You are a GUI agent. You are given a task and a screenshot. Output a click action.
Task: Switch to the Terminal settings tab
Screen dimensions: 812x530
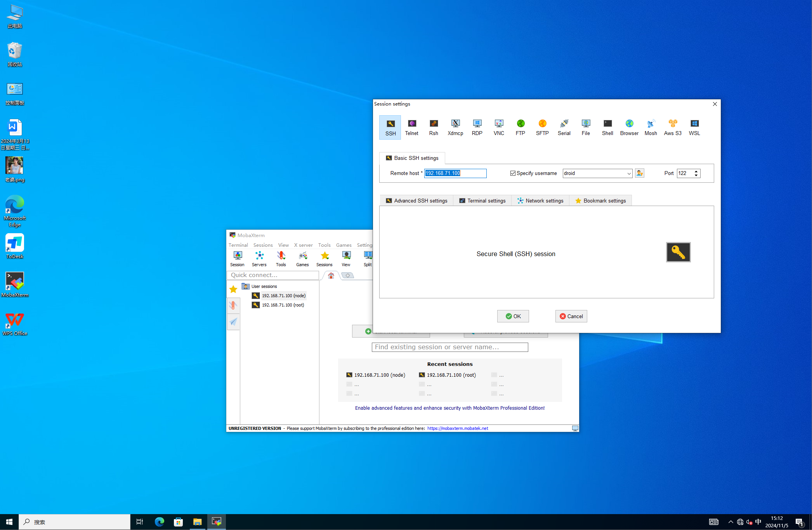point(482,201)
